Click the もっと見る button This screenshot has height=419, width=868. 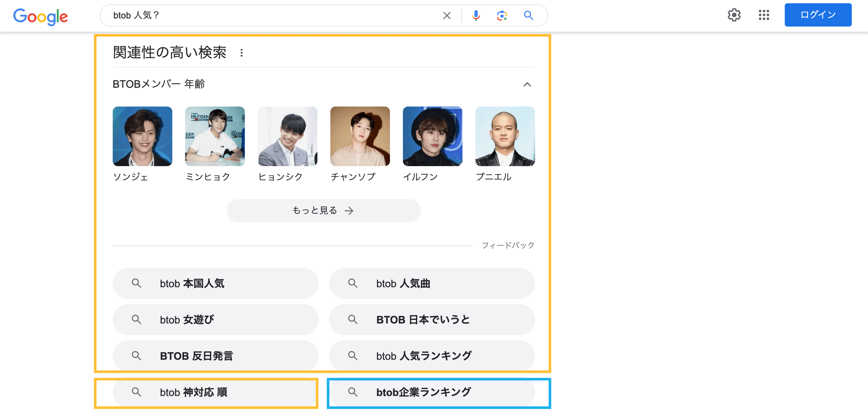point(324,210)
